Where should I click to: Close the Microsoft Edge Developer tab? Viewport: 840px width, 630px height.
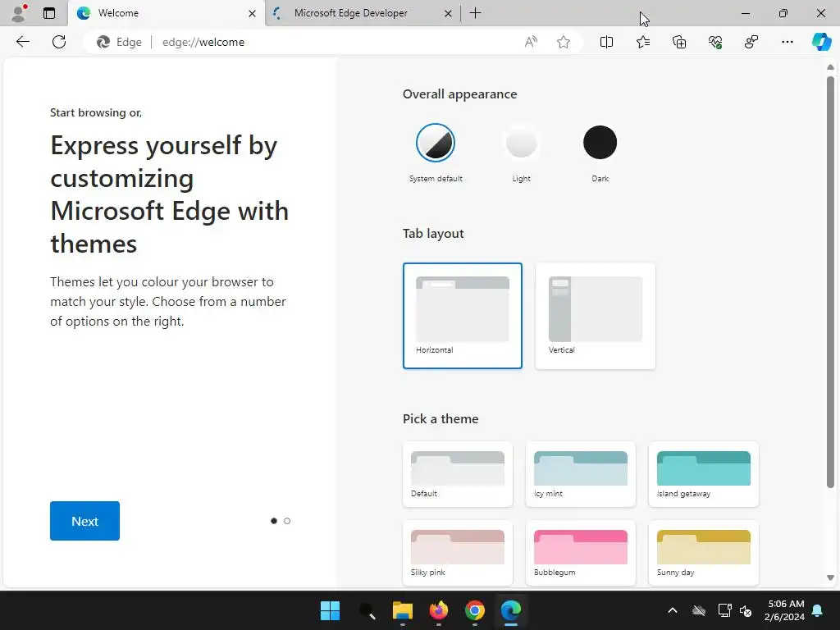click(449, 13)
